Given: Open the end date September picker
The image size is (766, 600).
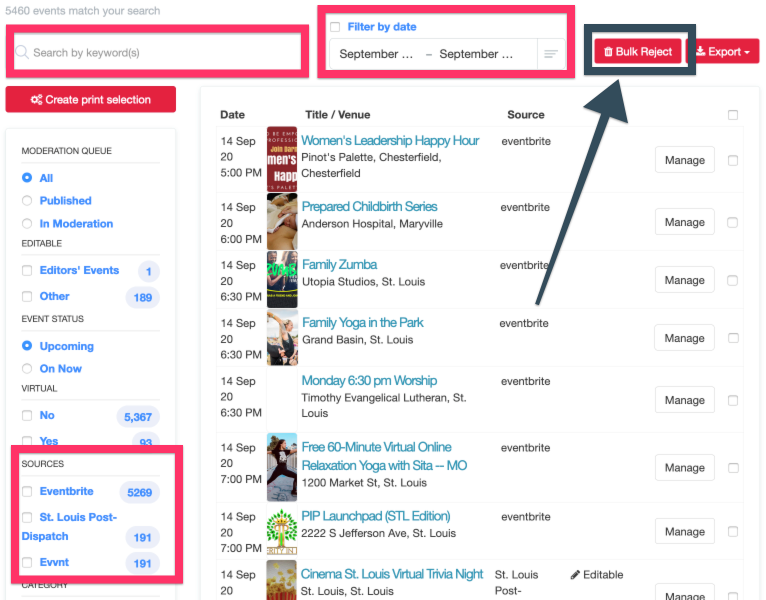Looking at the screenshot, I should (x=476, y=54).
